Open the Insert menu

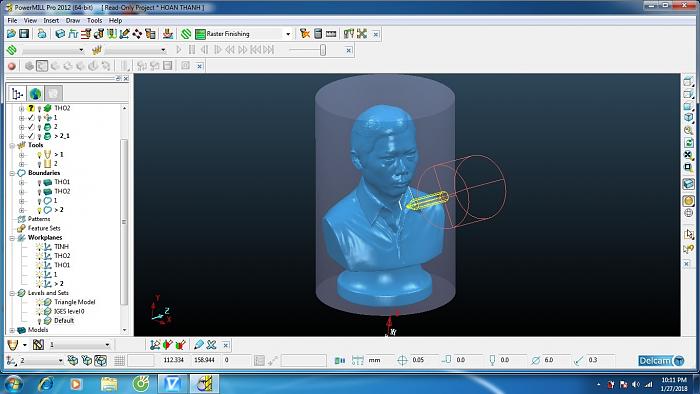pos(51,21)
